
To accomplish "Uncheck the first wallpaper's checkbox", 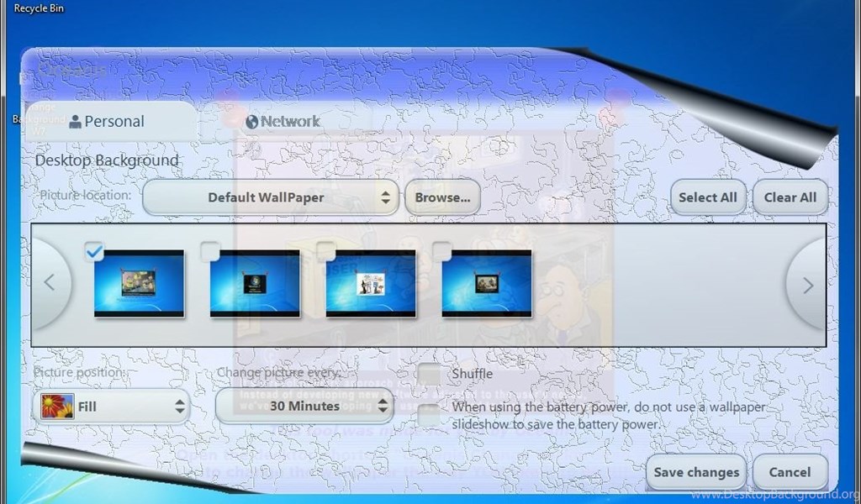I will coord(94,250).
